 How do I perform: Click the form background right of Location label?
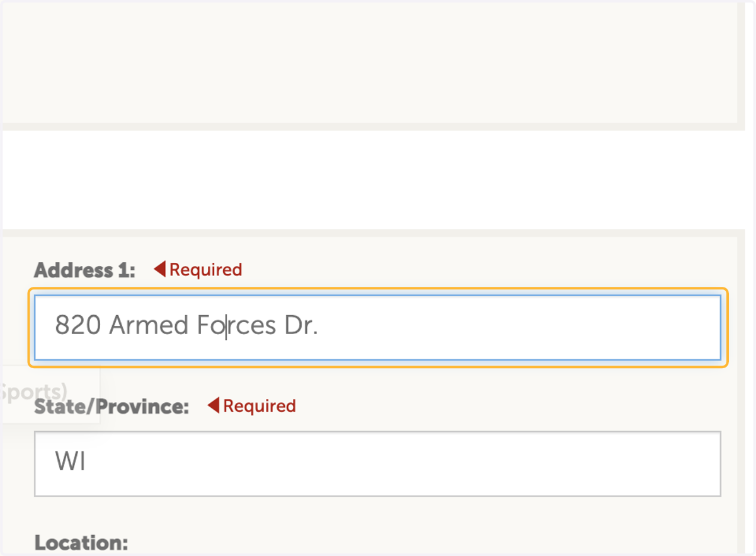pos(428,543)
